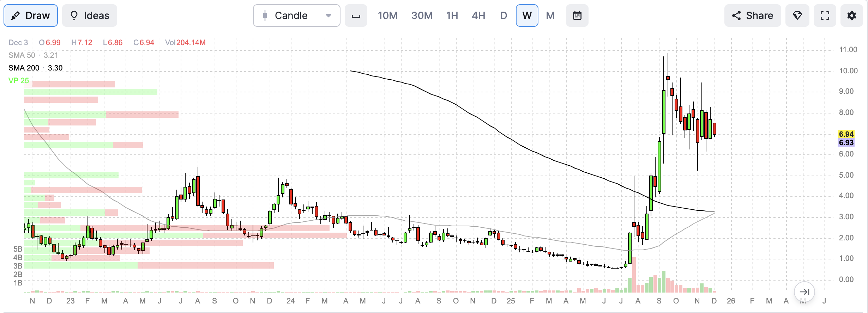Click the 0.00 price axis label

coord(846,280)
